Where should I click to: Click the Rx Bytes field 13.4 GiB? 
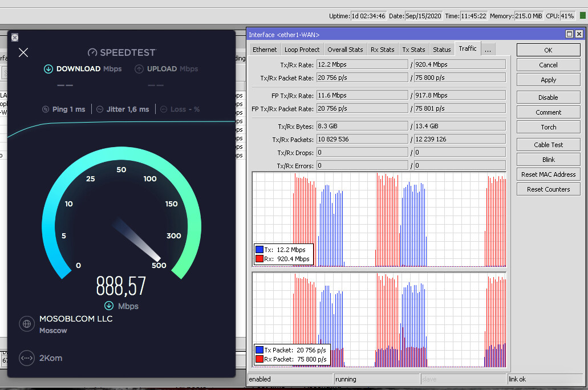[x=460, y=126]
